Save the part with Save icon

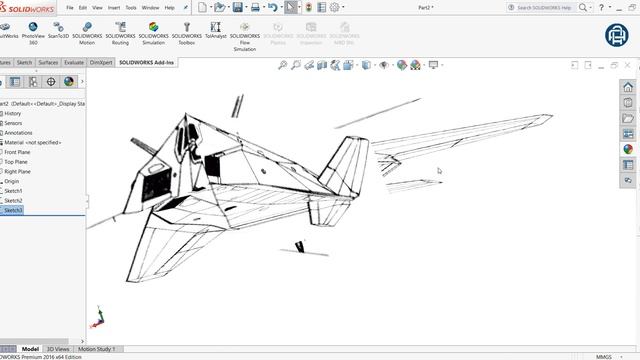point(238,7)
